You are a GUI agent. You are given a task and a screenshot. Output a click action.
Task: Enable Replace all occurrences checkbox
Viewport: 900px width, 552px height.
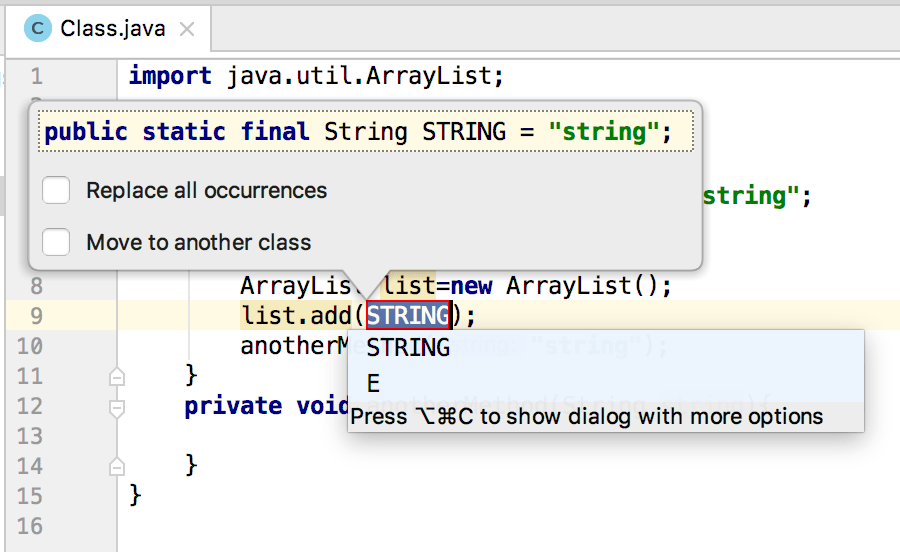(x=56, y=191)
